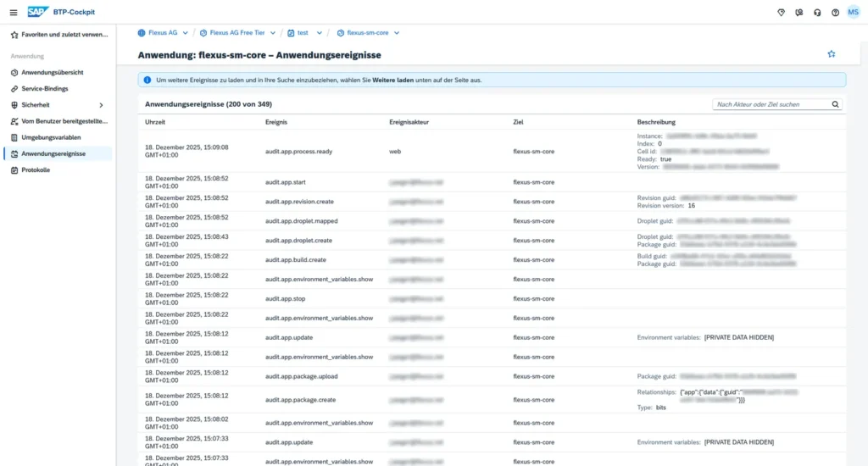Expand the Sicherheit submenu chevron
The width and height of the screenshot is (868, 466).
click(102, 104)
